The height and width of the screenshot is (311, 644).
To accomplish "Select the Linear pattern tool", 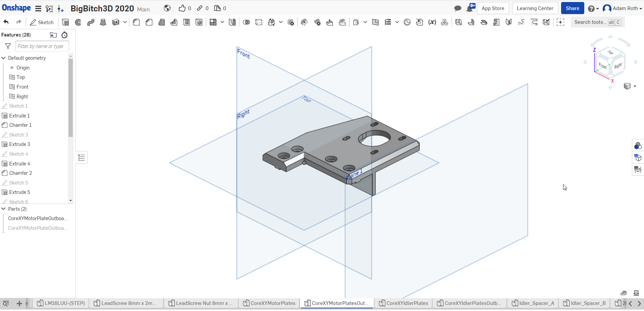I will coord(213,22).
